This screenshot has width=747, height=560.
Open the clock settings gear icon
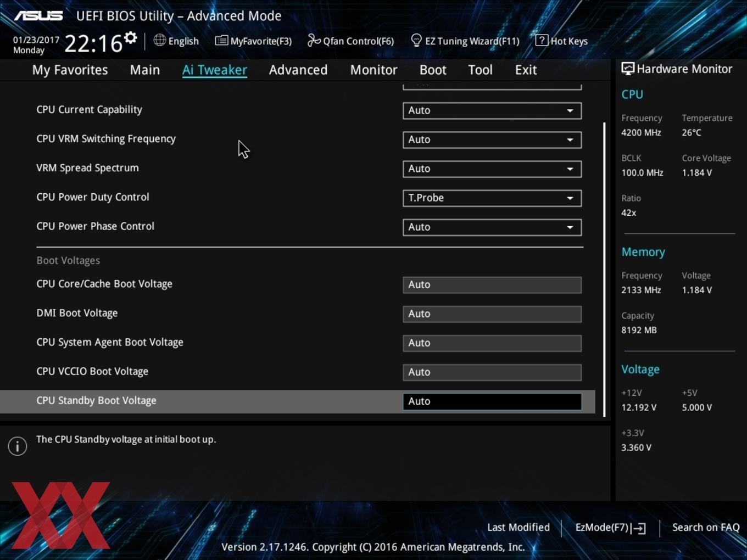pyautogui.click(x=130, y=38)
